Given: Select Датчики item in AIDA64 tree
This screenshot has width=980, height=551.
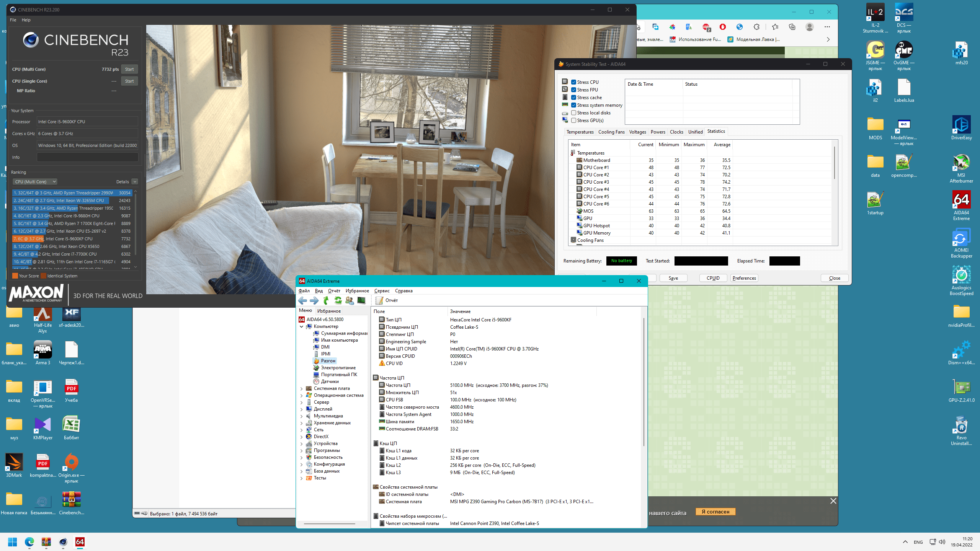Looking at the screenshot, I should pos(330,381).
